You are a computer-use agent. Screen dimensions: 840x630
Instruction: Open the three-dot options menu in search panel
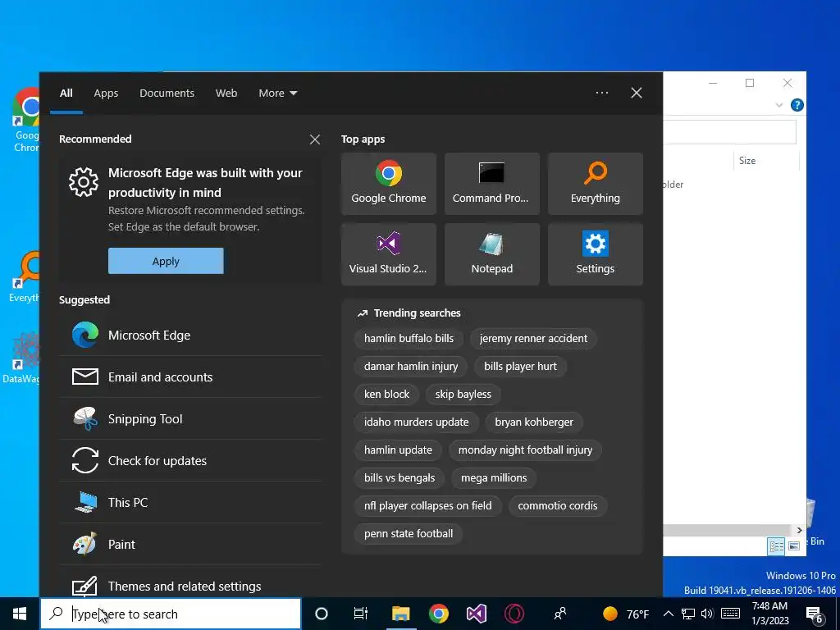(601, 94)
